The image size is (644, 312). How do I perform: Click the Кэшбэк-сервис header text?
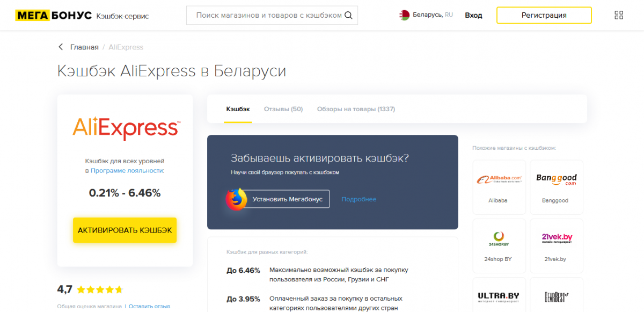click(122, 16)
